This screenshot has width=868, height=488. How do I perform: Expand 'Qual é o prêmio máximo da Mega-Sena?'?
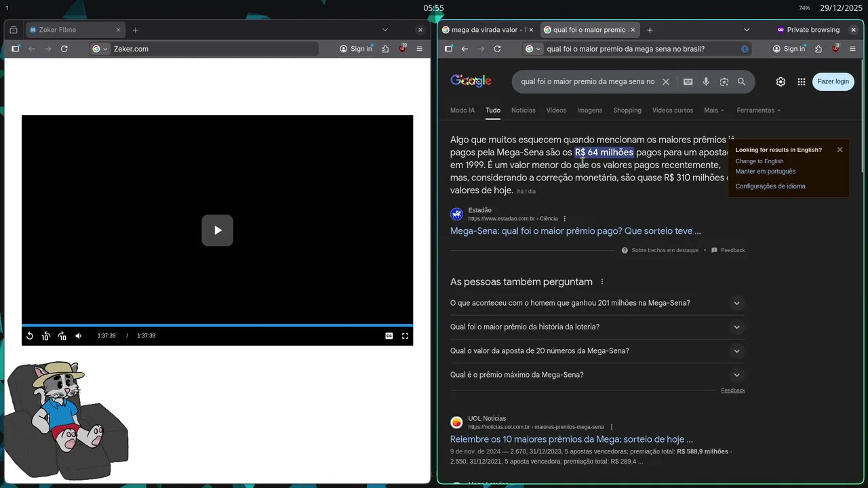click(597, 375)
